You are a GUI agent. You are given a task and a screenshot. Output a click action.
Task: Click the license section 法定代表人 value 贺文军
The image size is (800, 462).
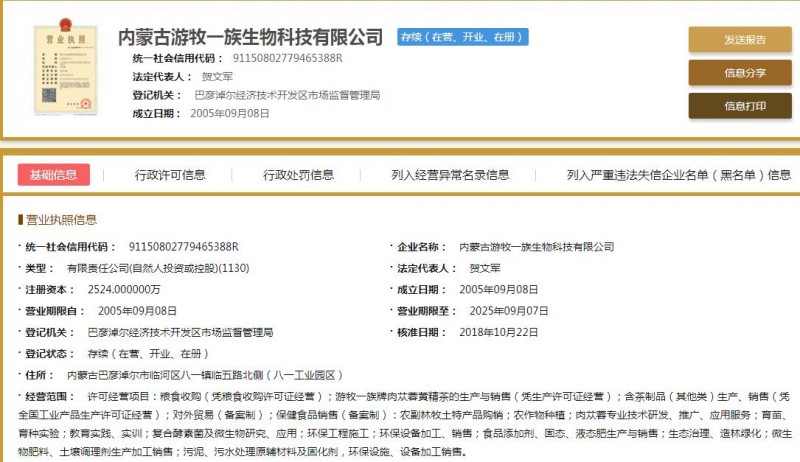tap(485, 268)
